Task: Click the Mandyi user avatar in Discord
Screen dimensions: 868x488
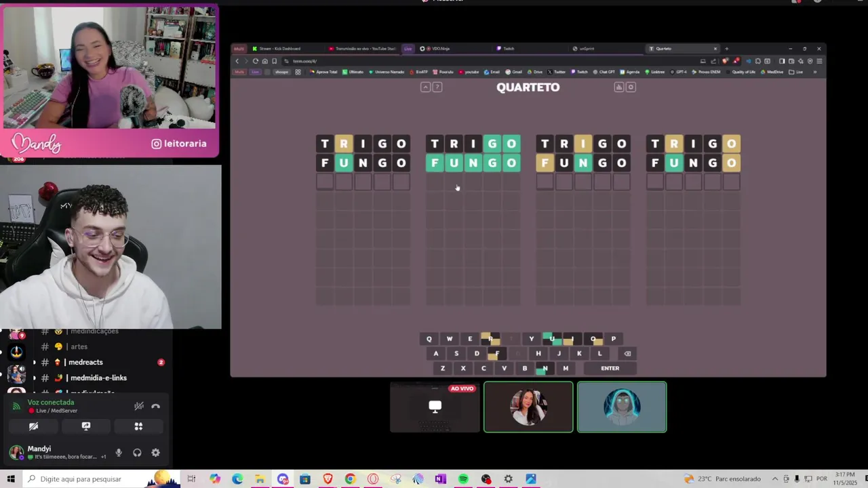Action: [16, 453]
